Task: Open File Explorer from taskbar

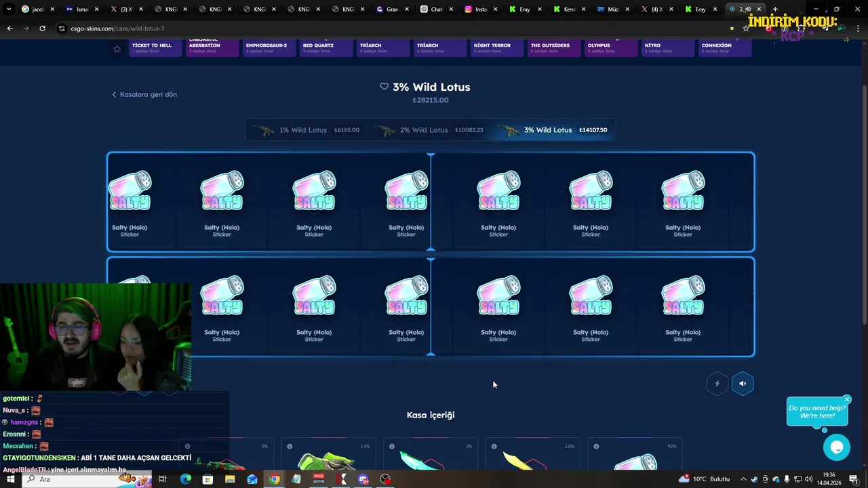Action: pos(230,479)
